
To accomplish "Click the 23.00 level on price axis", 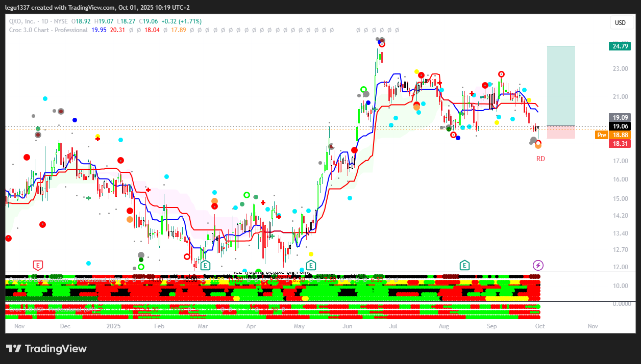I will [x=620, y=68].
